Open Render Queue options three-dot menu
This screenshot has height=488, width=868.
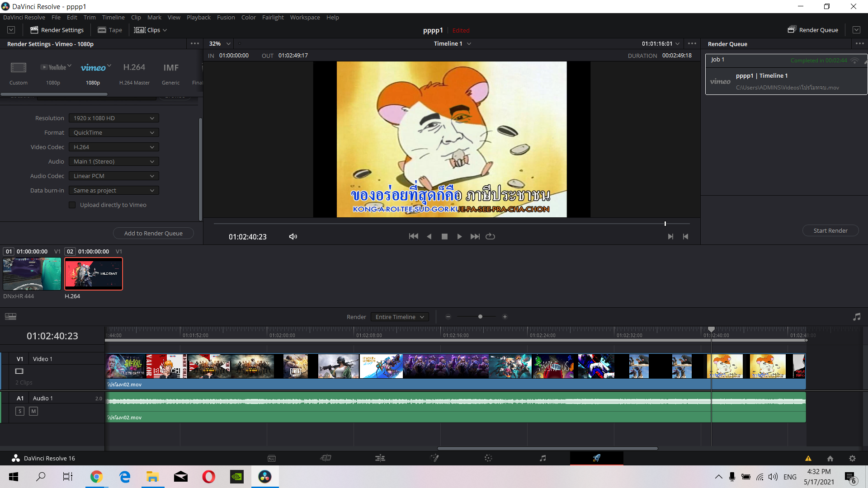coord(859,44)
